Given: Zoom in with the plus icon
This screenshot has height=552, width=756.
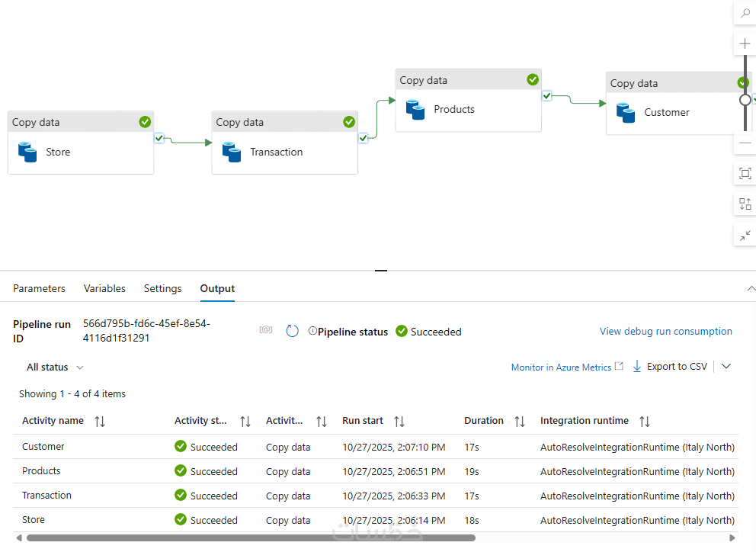Looking at the screenshot, I should [745, 44].
